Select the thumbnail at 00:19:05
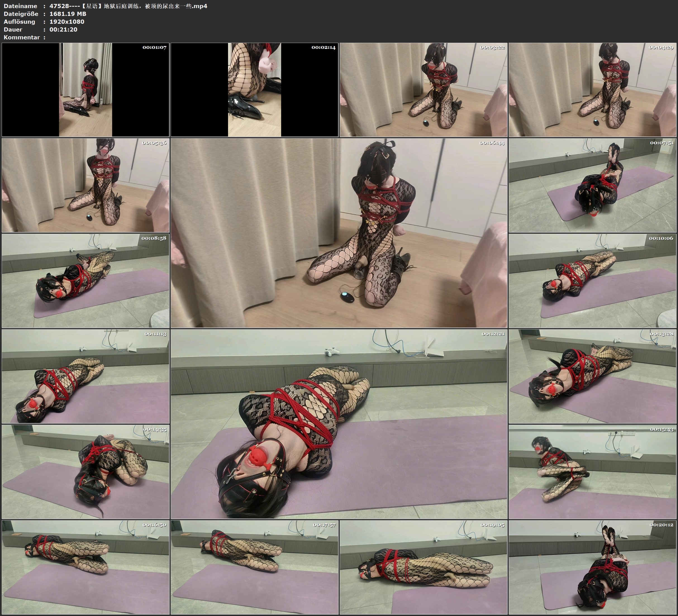 tap(423, 567)
